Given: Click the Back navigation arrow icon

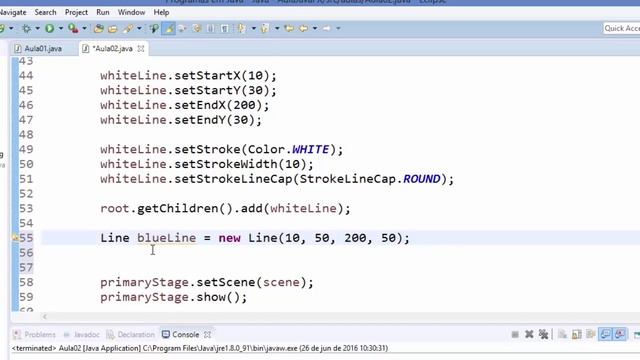Looking at the screenshot, I should coord(304,29).
